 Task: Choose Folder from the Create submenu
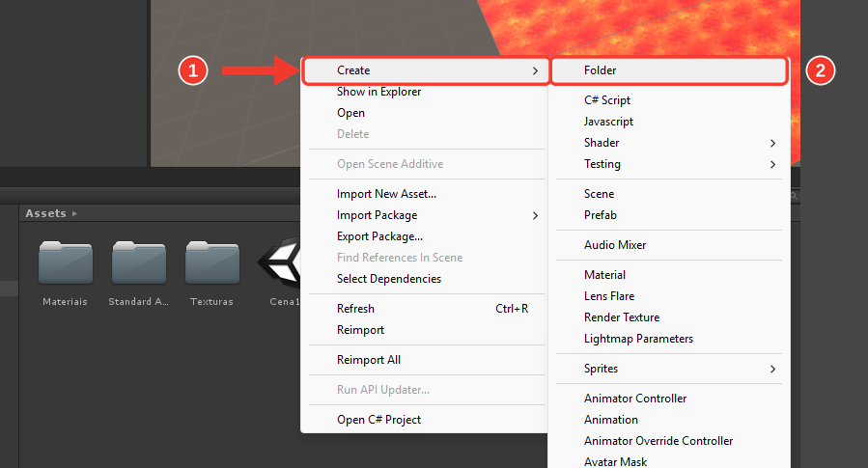tap(669, 70)
